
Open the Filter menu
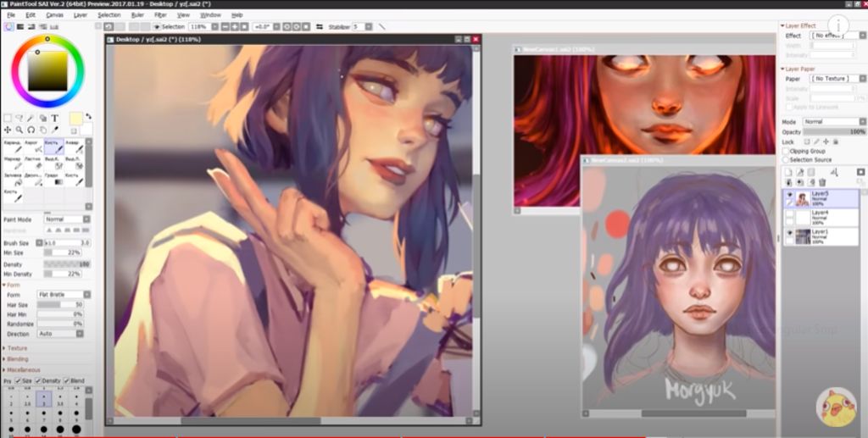[160, 14]
